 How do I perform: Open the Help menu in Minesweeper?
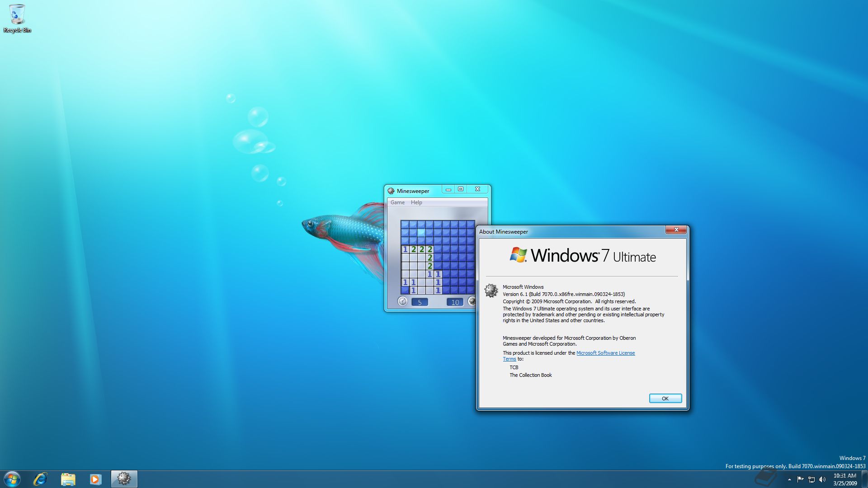(x=416, y=202)
